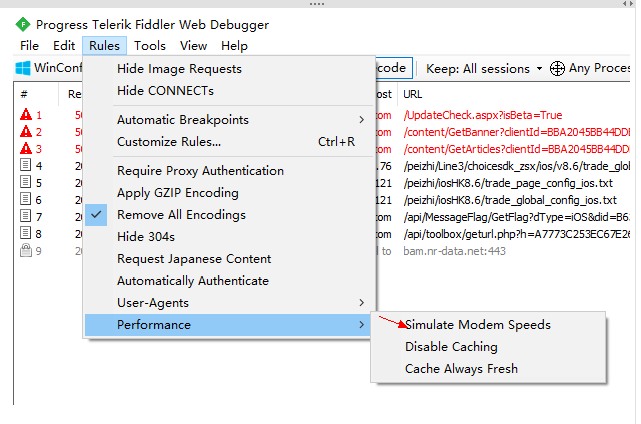Select the /content/GetBanner session URL
The height and width of the screenshot is (424, 641).
(x=517, y=132)
